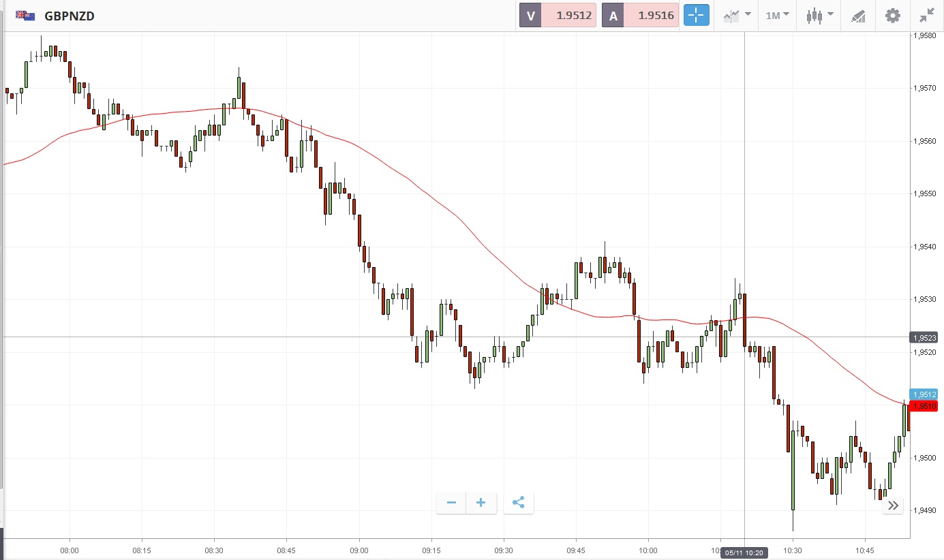
Task: Share the chart
Action: point(518,503)
